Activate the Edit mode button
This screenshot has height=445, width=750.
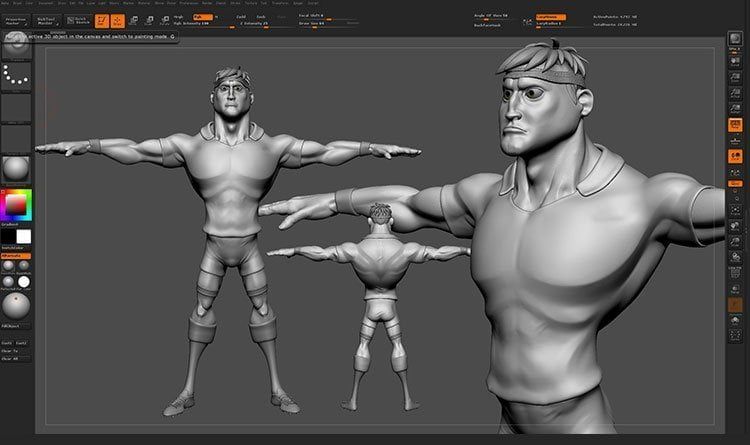click(102, 21)
